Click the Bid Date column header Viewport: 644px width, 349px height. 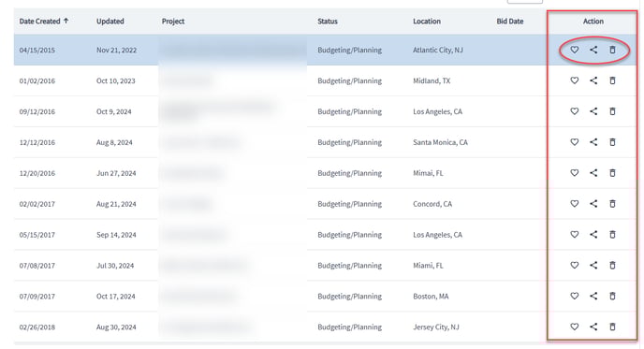point(510,22)
